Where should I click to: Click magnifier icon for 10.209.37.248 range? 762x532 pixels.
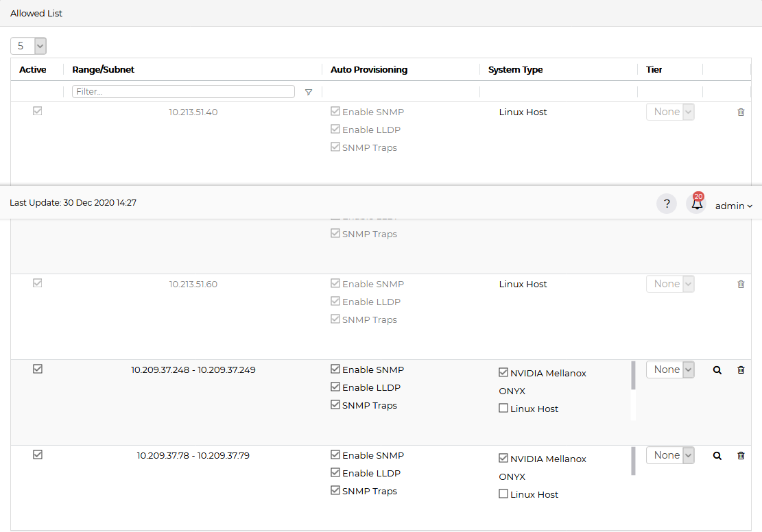(x=717, y=370)
